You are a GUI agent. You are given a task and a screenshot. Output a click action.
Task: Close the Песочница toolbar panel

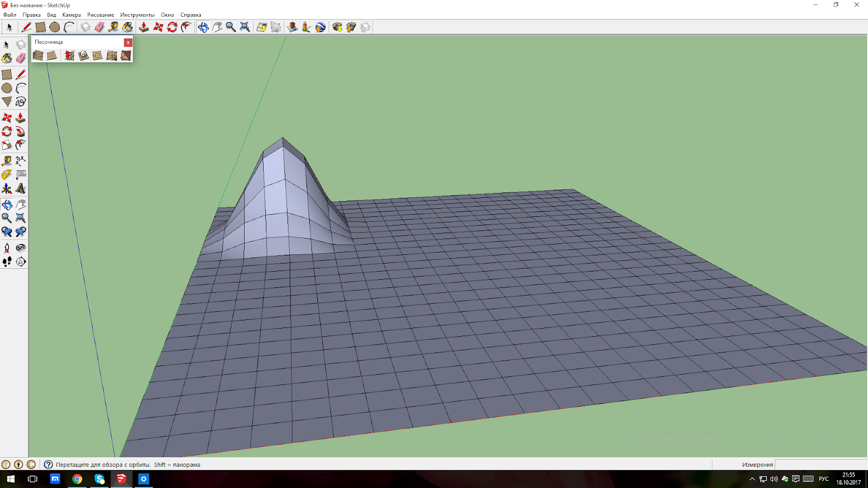coord(128,42)
